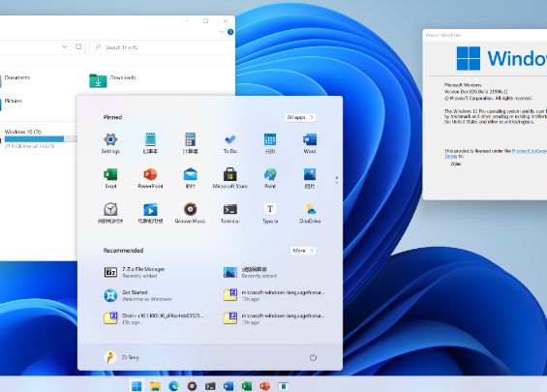
Task: Open PowerPoint from the taskbar
Action: 265,386
